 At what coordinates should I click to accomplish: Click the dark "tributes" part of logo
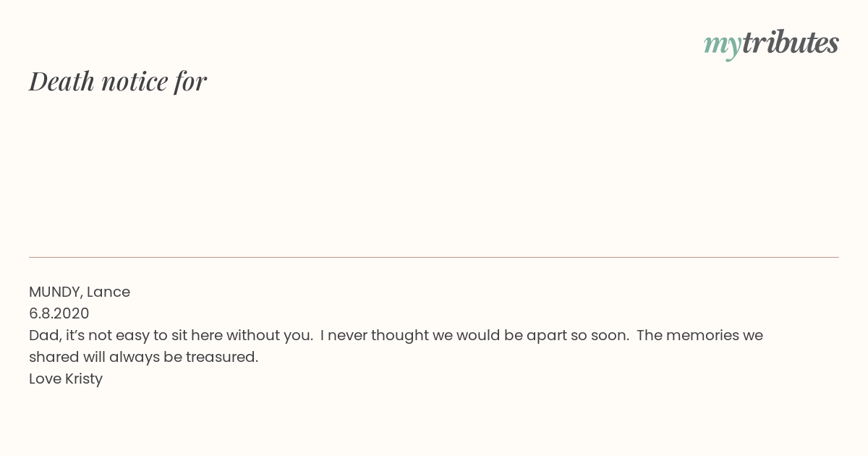click(790, 43)
